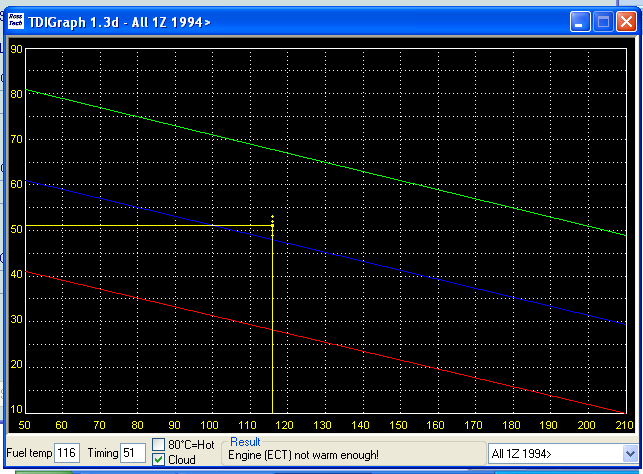Click the y-axis label 10

point(16,409)
